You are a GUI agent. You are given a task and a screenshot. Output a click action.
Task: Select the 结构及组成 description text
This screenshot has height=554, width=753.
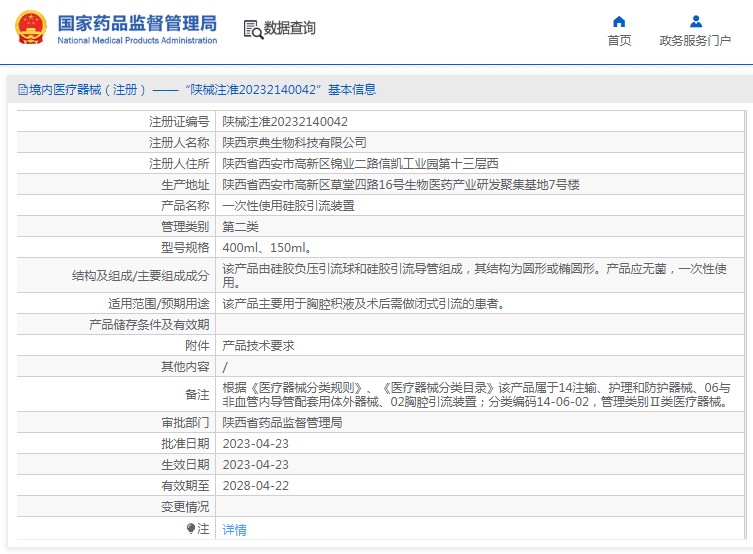(x=474, y=276)
